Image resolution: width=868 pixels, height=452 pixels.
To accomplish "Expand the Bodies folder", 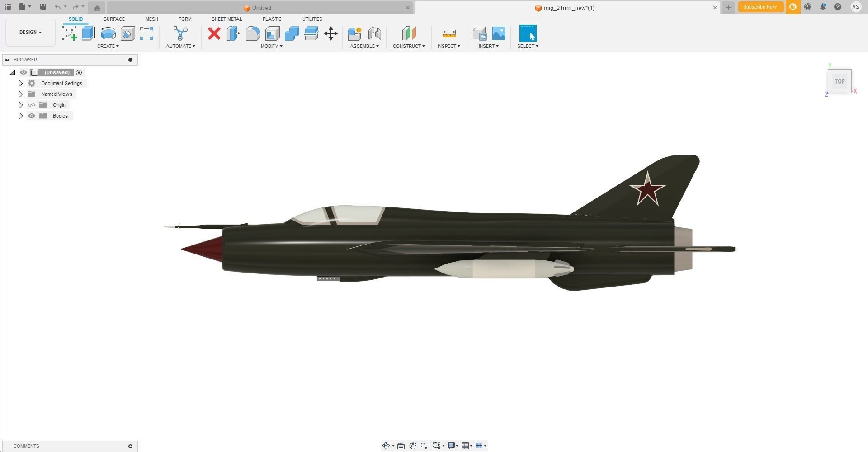I will (20, 116).
